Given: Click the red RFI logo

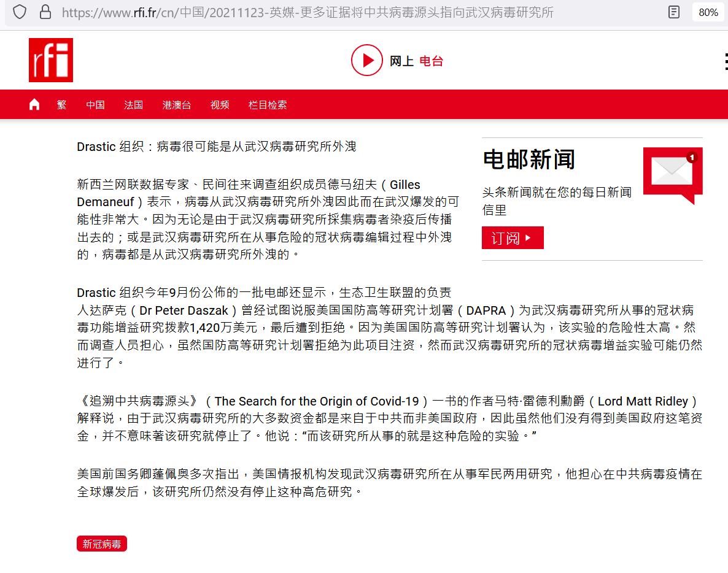Looking at the screenshot, I should tap(51, 60).
